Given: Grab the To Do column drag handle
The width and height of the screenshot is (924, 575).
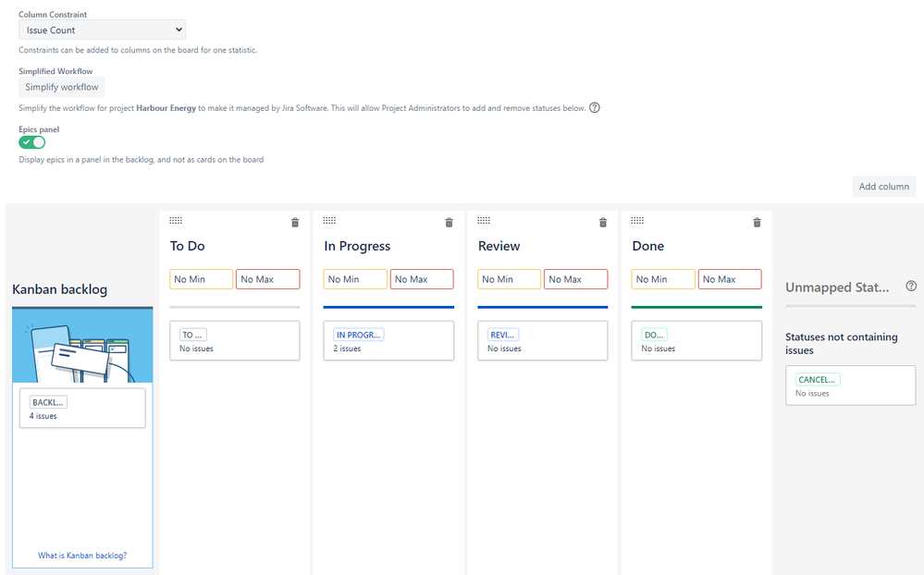Looking at the screenshot, I should pyautogui.click(x=176, y=221).
